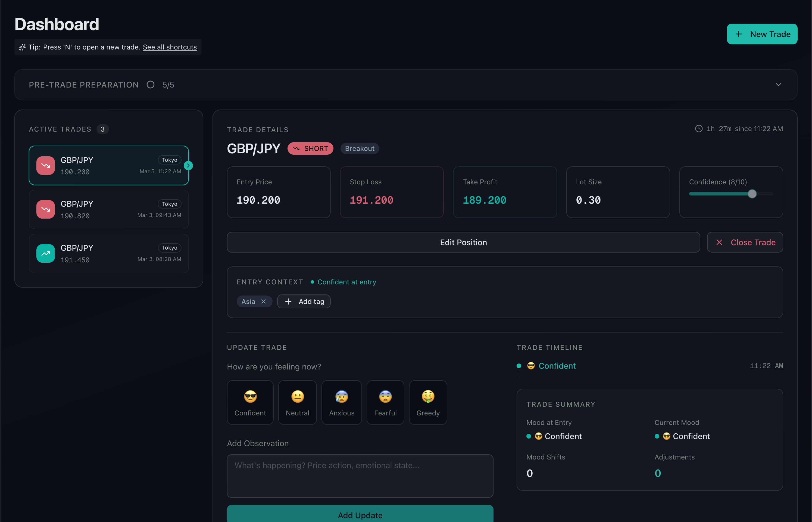Select the Anxious mood

click(x=342, y=402)
